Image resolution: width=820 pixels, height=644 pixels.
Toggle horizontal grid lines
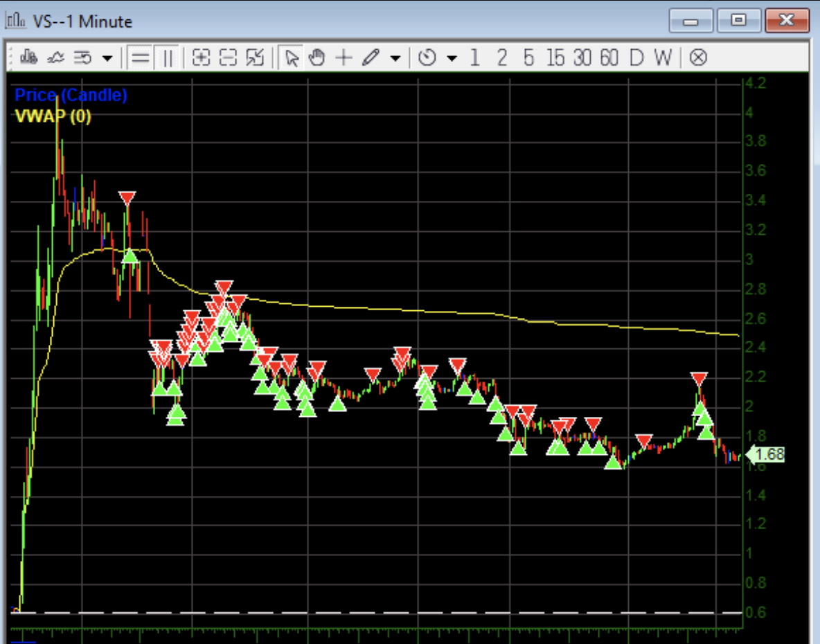[x=141, y=57]
